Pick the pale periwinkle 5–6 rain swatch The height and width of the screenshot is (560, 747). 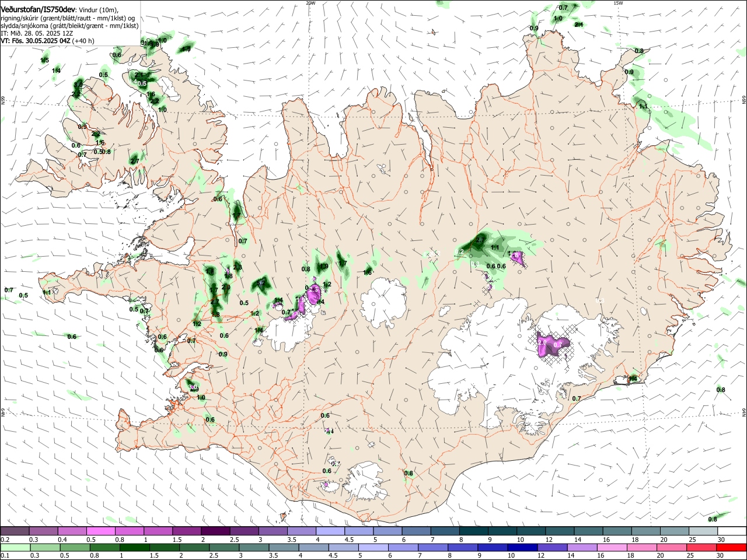click(x=373, y=547)
